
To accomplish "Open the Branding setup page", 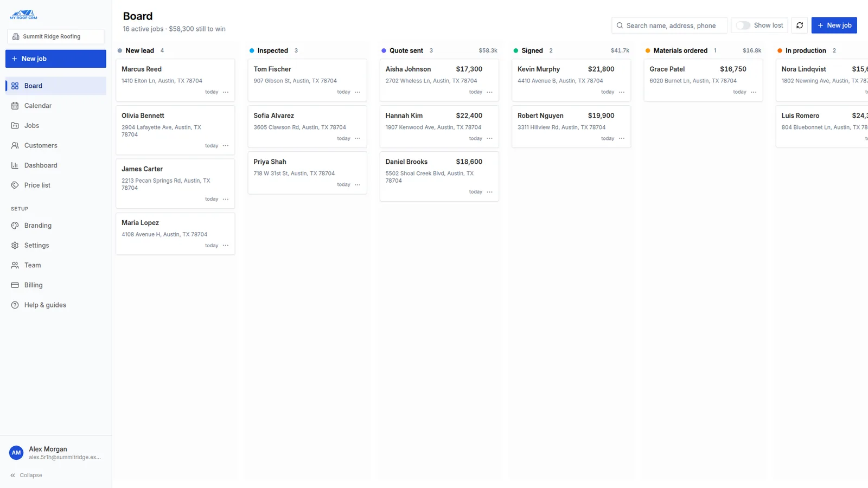I will point(56,226).
